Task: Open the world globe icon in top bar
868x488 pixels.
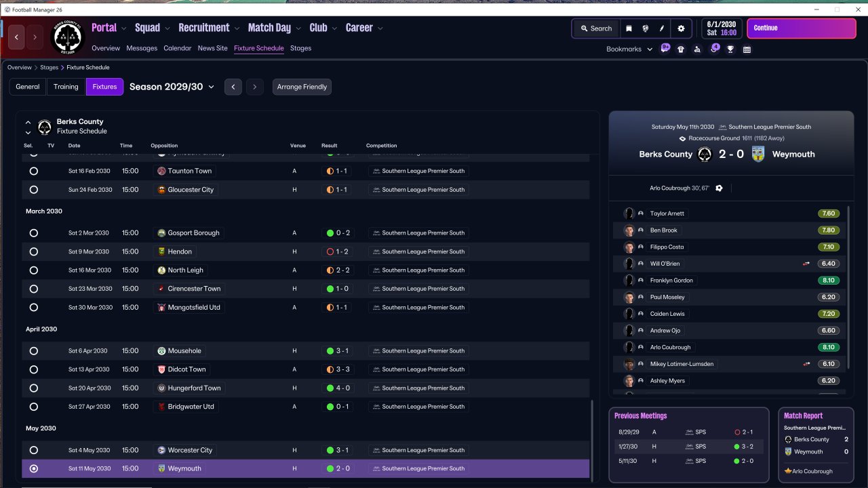Action: pyautogui.click(x=646, y=28)
